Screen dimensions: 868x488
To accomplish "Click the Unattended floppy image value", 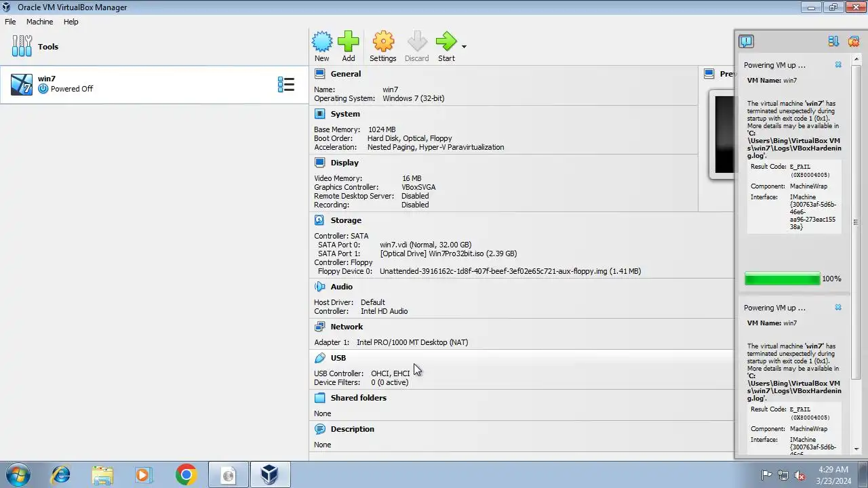I will 510,271.
